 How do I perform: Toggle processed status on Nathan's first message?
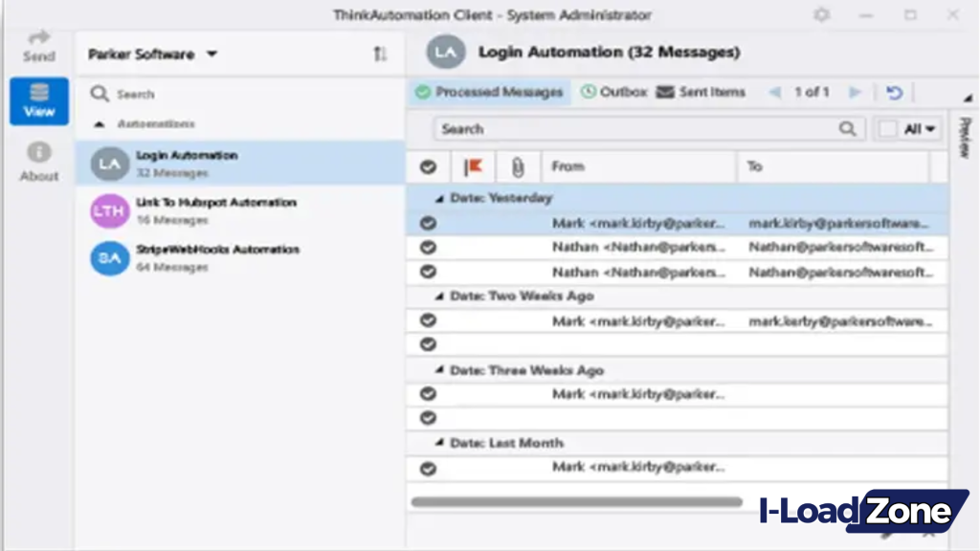coord(428,247)
